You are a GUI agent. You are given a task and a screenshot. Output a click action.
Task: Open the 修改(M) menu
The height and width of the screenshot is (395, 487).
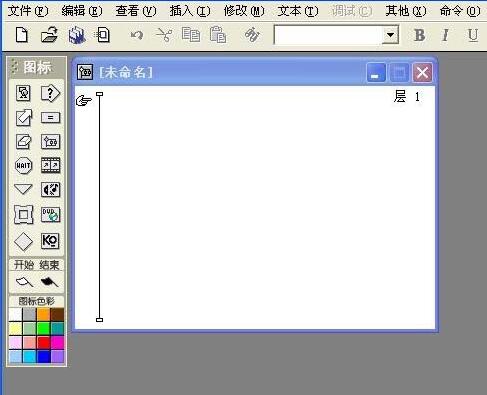point(244,11)
